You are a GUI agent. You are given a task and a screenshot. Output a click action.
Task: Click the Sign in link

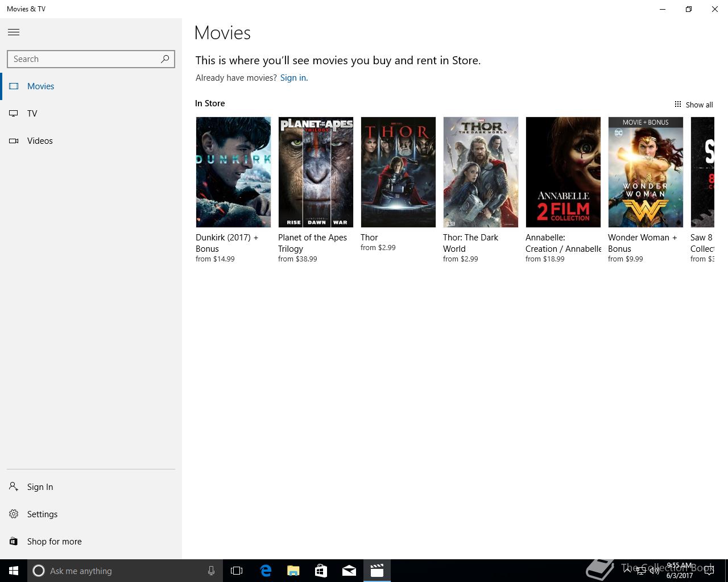pos(293,78)
